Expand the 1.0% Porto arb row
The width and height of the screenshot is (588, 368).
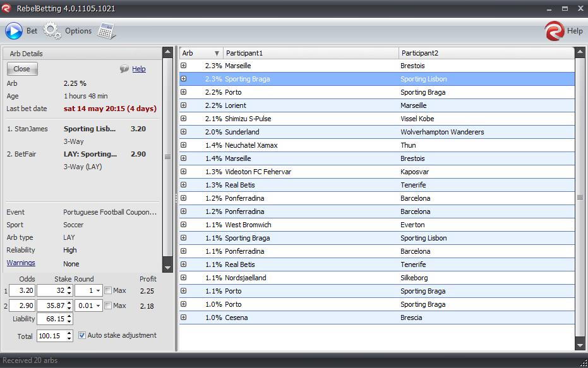[183, 304]
